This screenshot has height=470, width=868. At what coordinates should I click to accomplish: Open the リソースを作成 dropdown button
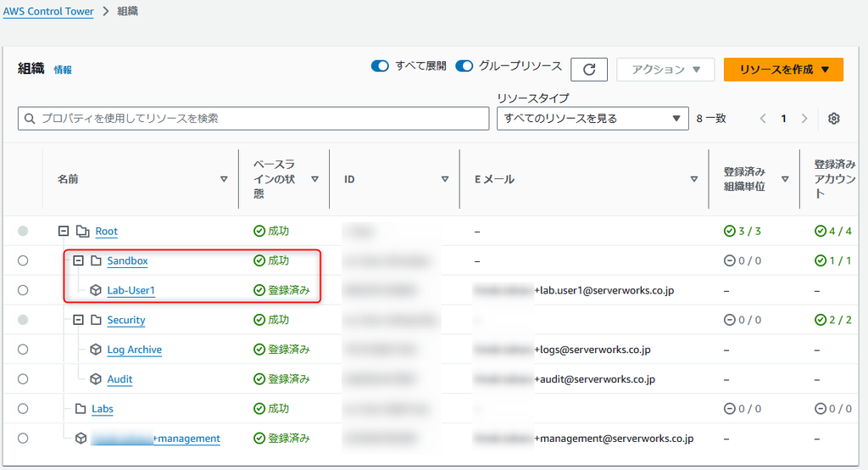(783, 70)
